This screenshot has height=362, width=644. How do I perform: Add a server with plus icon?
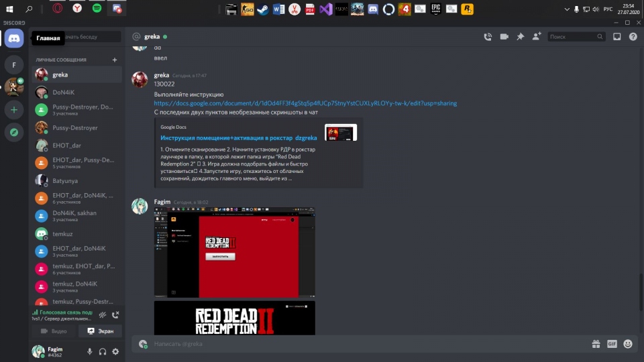pyautogui.click(x=14, y=109)
